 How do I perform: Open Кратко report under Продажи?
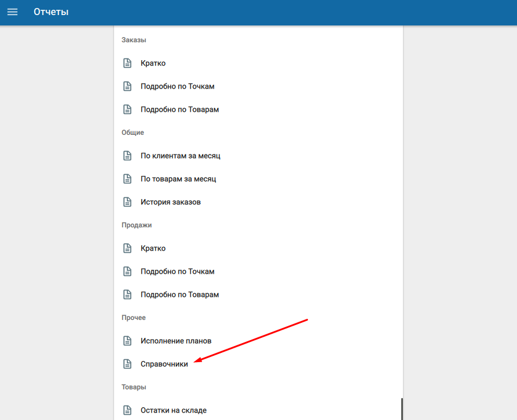pyautogui.click(x=153, y=248)
